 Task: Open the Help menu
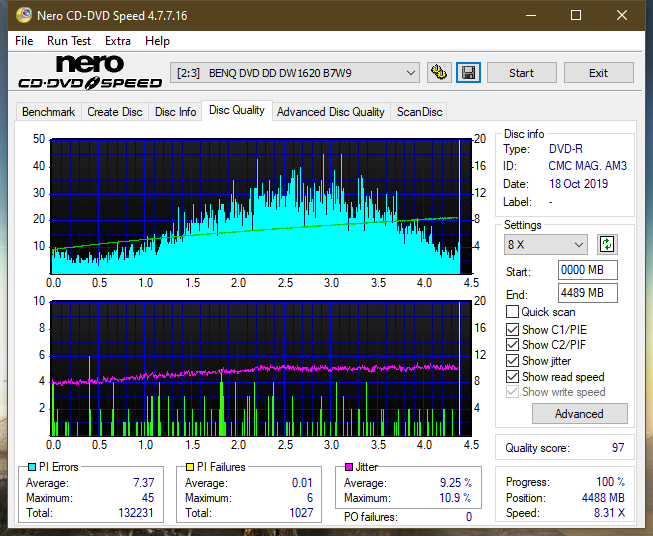click(x=157, y=41)
